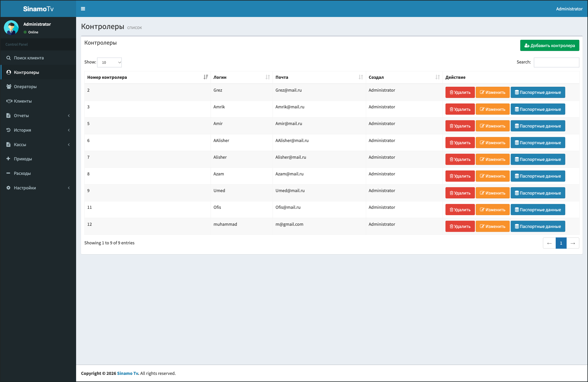Sort table by Почта sort icon
The image size is (588, 382).
361,77
